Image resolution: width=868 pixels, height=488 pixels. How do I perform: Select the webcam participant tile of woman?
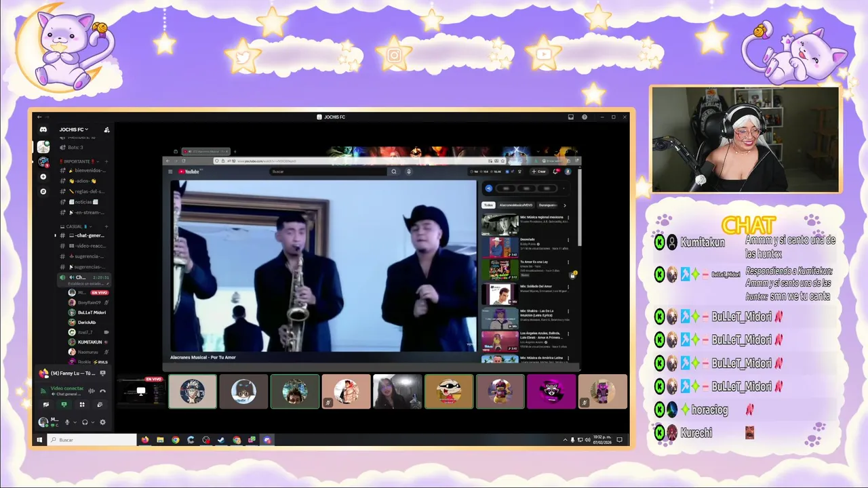pos(397,392)
